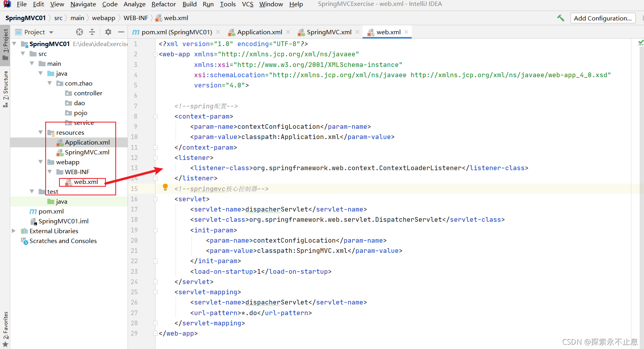
Task: Click the green inspection checkmark icon
Action: point(640,43)
